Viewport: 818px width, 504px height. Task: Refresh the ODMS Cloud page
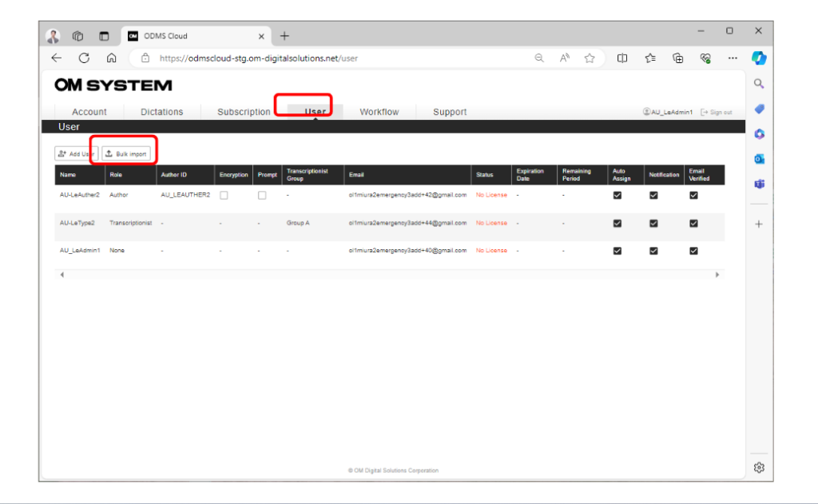pos(83,58)
